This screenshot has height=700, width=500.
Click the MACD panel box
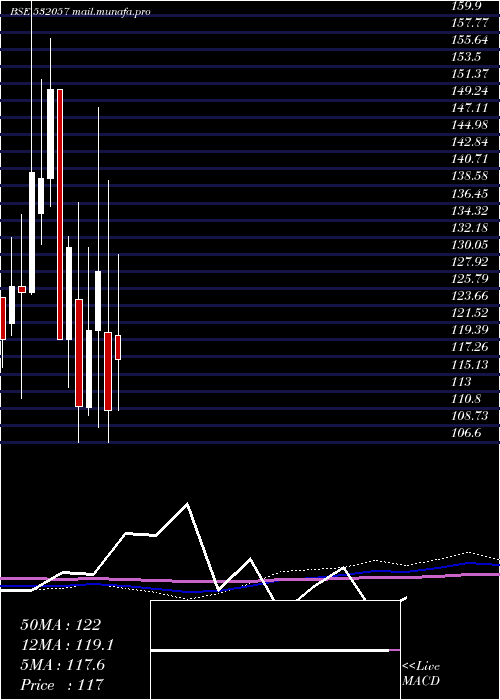click(275, 650)
